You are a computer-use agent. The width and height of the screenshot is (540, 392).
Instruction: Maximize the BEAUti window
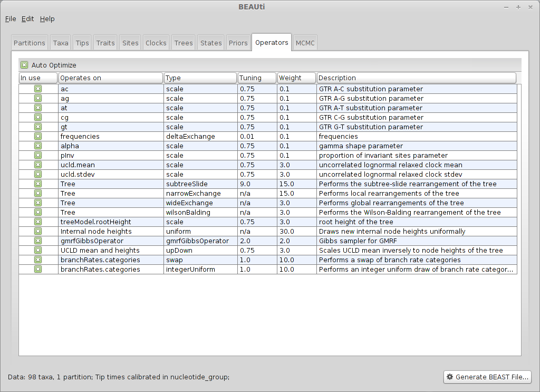(x=518, y=7)
